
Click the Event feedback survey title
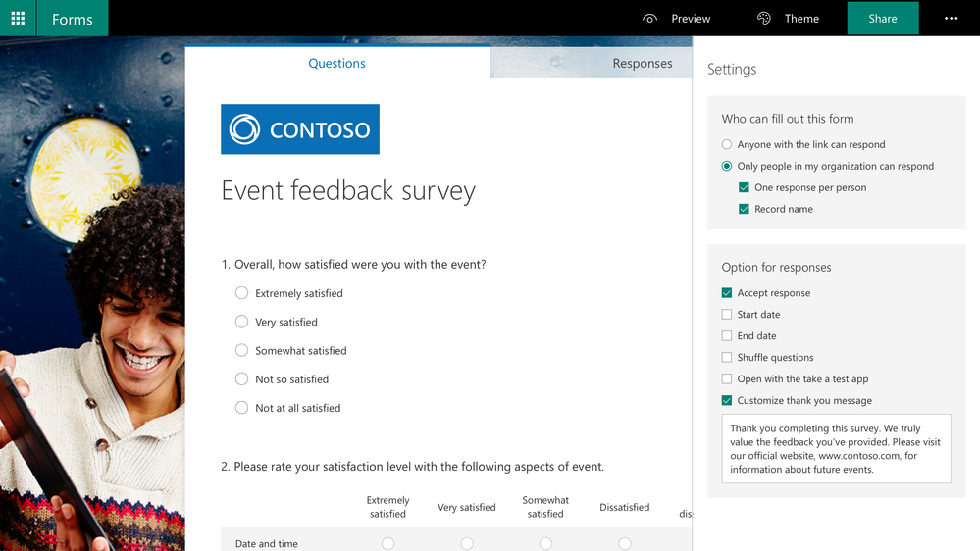(x=348, y=190)
